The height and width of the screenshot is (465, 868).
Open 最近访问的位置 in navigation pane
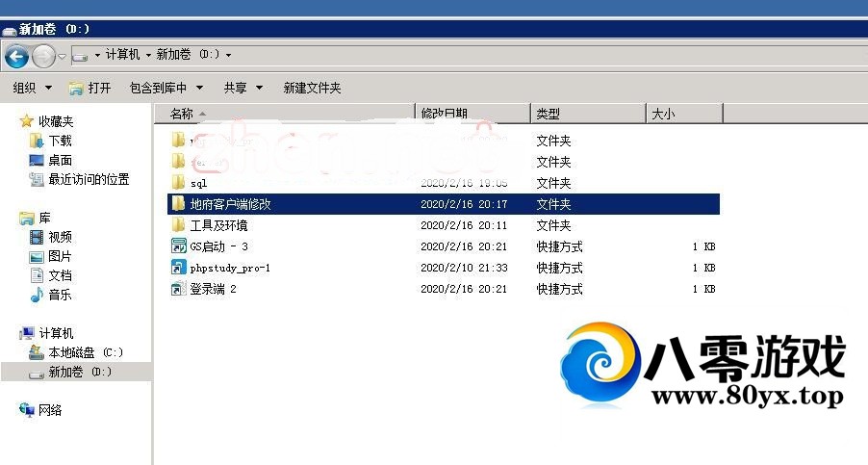pyautogui.click(x=89, y=179)
